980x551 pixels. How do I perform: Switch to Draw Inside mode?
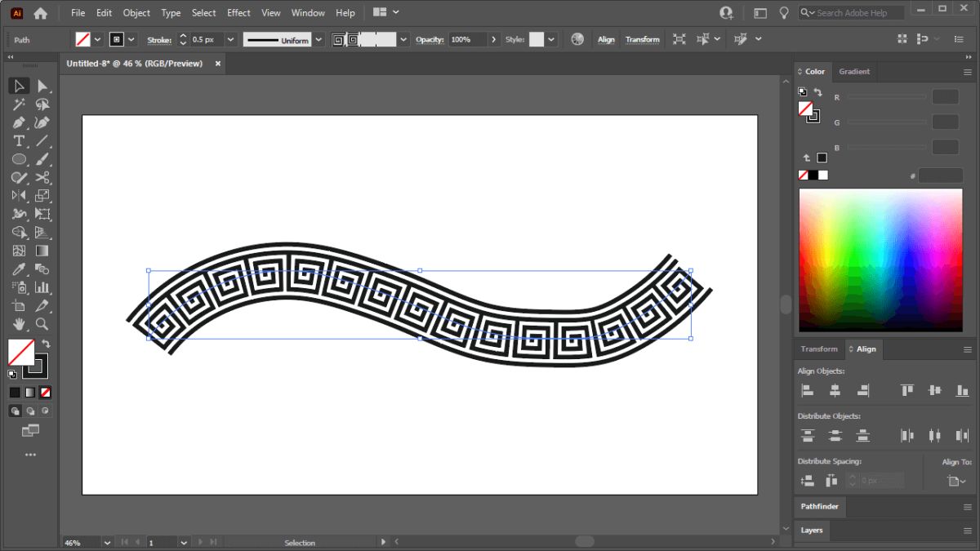point(46,411)
